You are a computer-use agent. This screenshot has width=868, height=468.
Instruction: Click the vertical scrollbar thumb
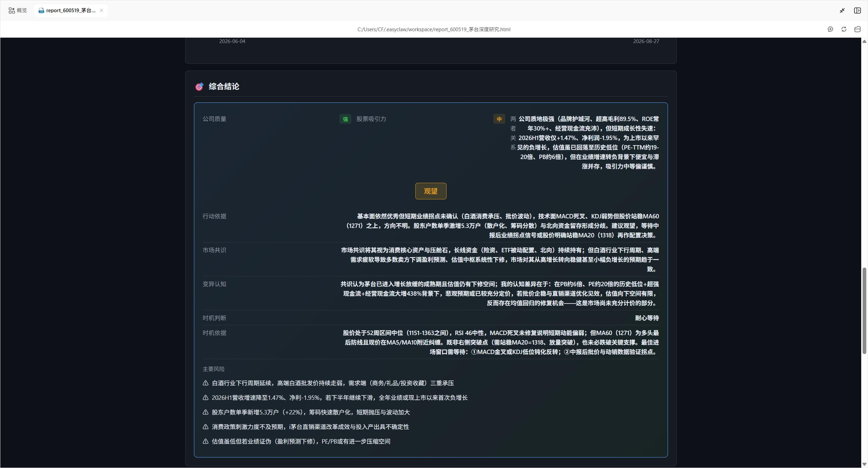pyautogui.click(x=864, y=311)
